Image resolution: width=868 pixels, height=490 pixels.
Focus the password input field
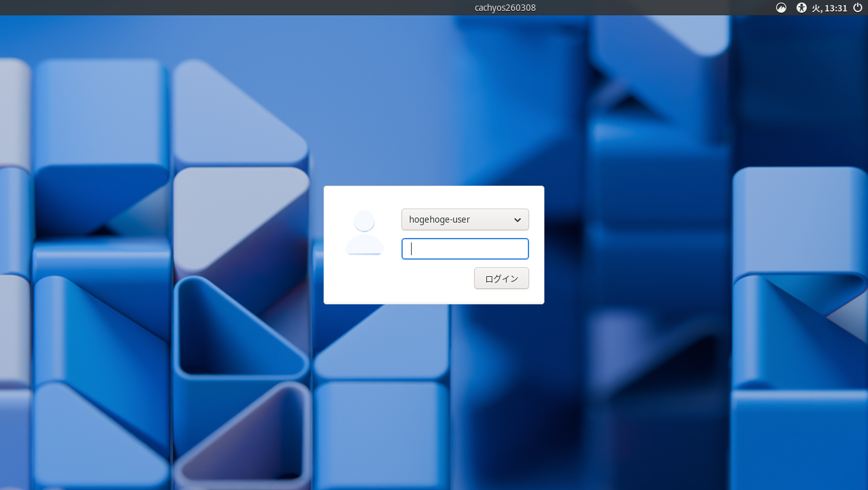[x=465, y=249]
